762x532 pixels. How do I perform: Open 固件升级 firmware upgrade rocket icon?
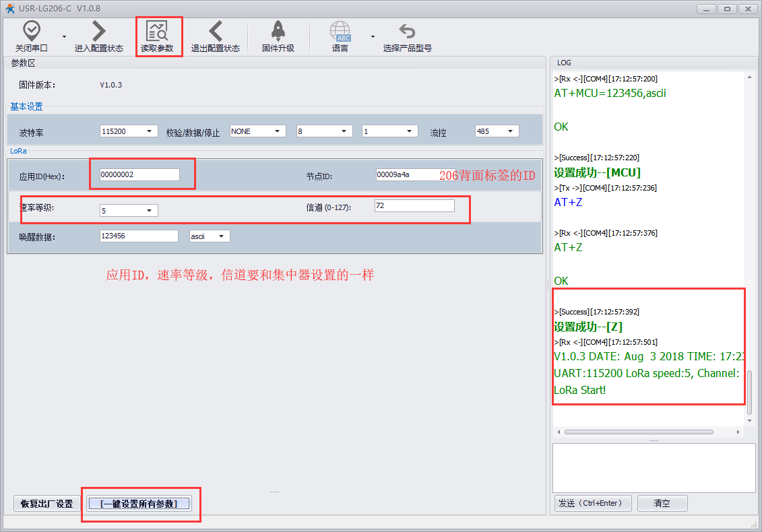click(278, 31)
